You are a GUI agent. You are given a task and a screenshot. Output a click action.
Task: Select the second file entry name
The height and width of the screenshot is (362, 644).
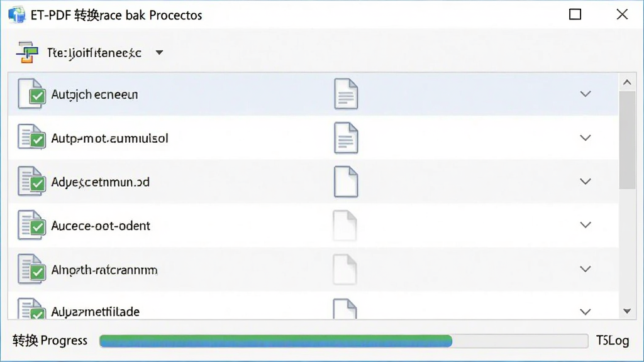point(109,138)
